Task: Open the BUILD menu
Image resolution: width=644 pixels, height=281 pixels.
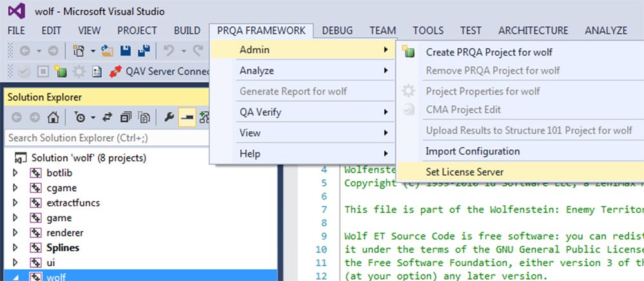Action: [x=187, y=31]
